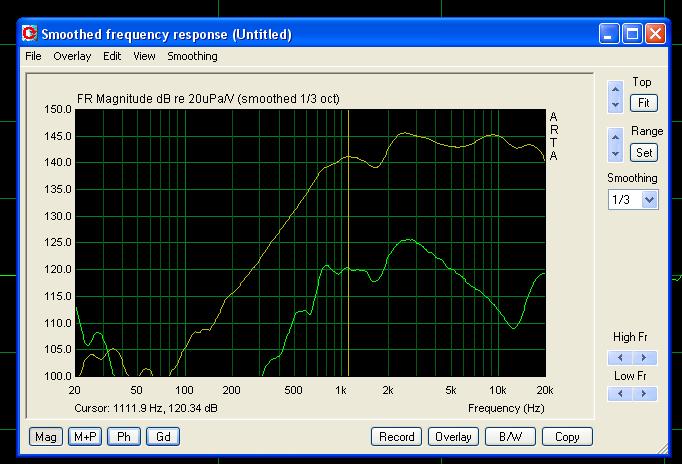Click the Range up arrow
The image size is (682, 464).
click(x=615, y=137)
